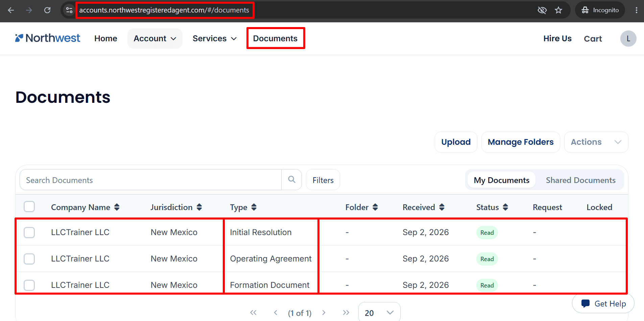
Task: Sort by Folder column
Action: [x=375, y=207]
